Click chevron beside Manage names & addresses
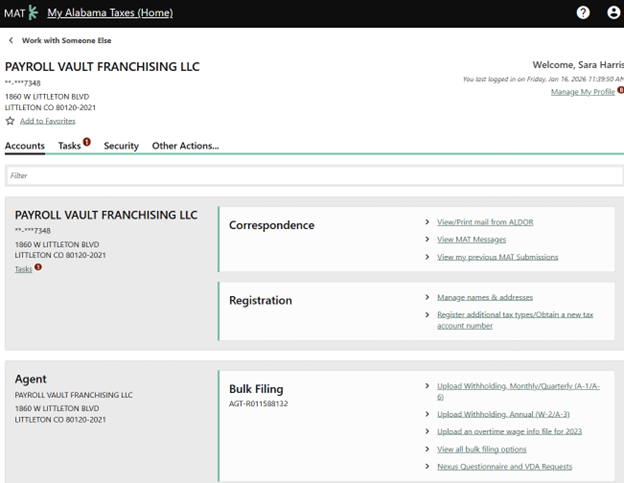This screenshot has width=624, height=483. [427, 297]
